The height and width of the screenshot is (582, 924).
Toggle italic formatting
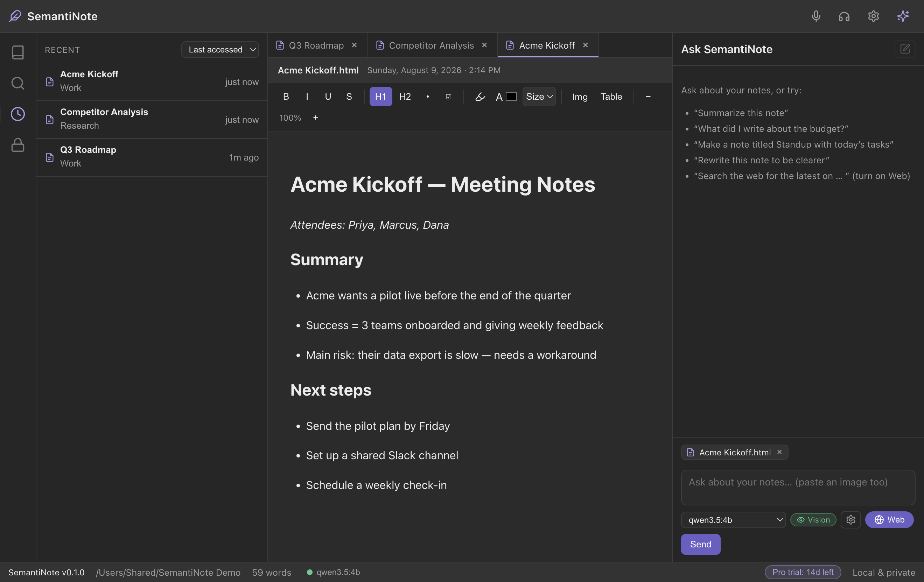click(307, 97)
